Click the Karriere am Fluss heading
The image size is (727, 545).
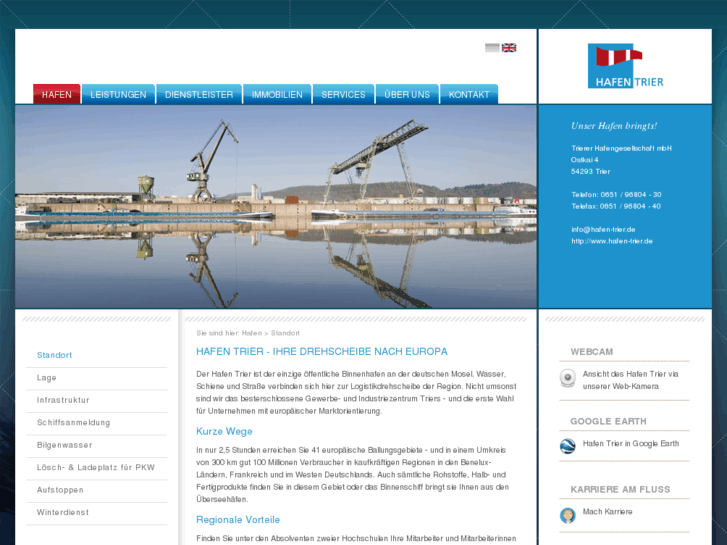(x=620, y=489)
